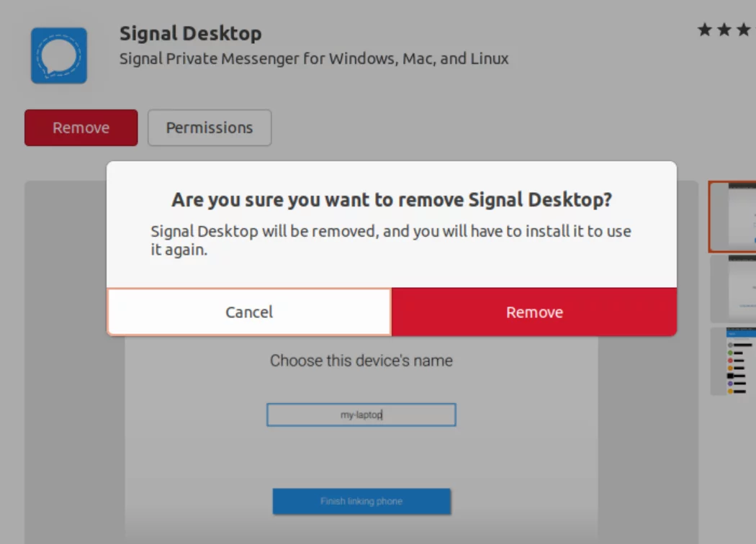Cancel the Signal Desktop removal dialog
The image size is (756, 544).
click(249, 312)
